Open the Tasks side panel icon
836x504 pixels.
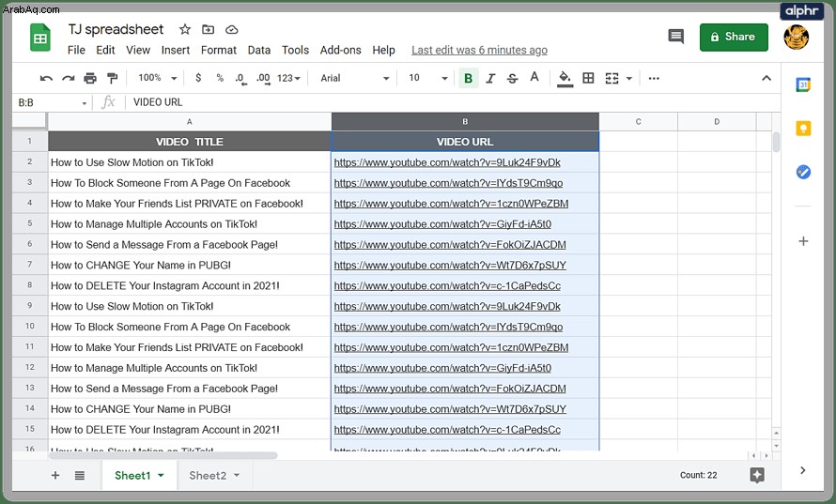pos(803,172)
